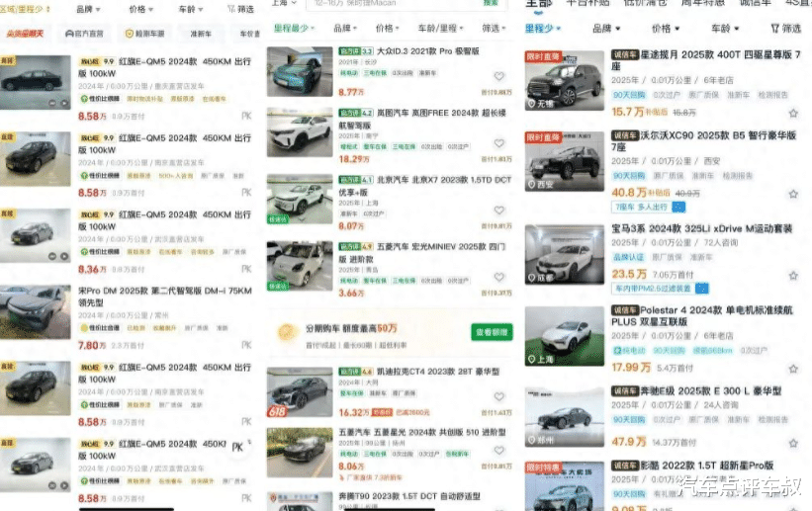
Task: Favorite the 大众ID.3 2021款 listing heart
Action: tap(498, 76)
